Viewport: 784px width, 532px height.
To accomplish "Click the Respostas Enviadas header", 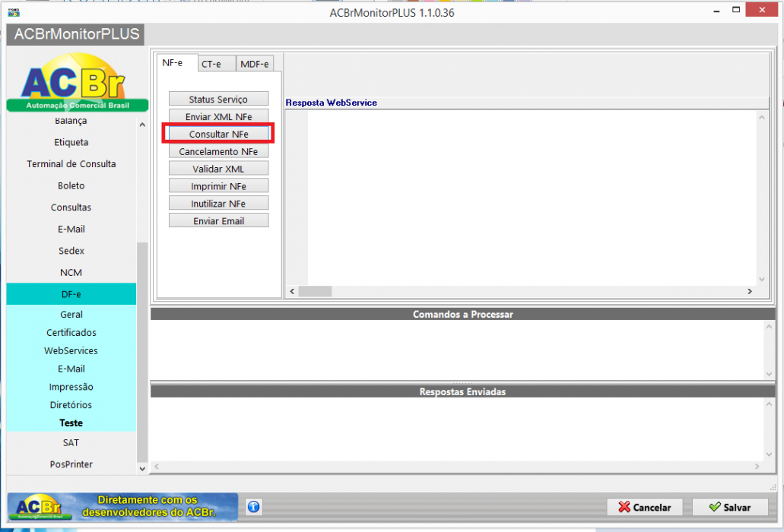I will (x=463, y=391).
